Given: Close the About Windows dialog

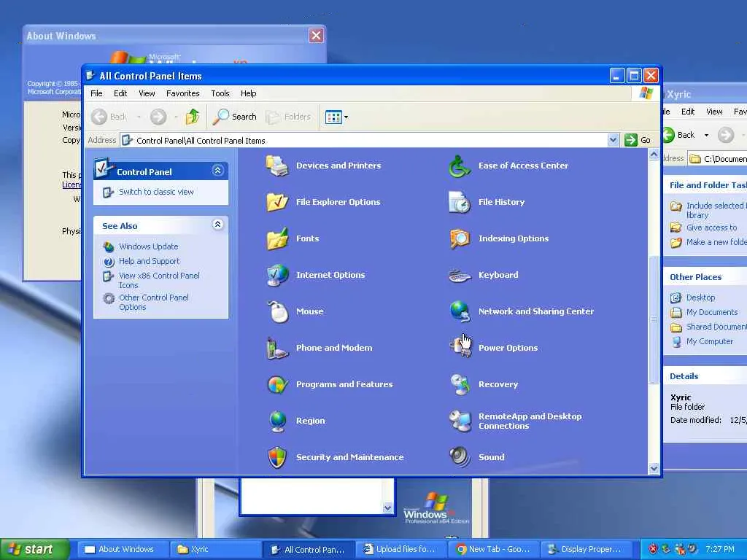Looking at the screenshot, I should click(x=316, y=35).
